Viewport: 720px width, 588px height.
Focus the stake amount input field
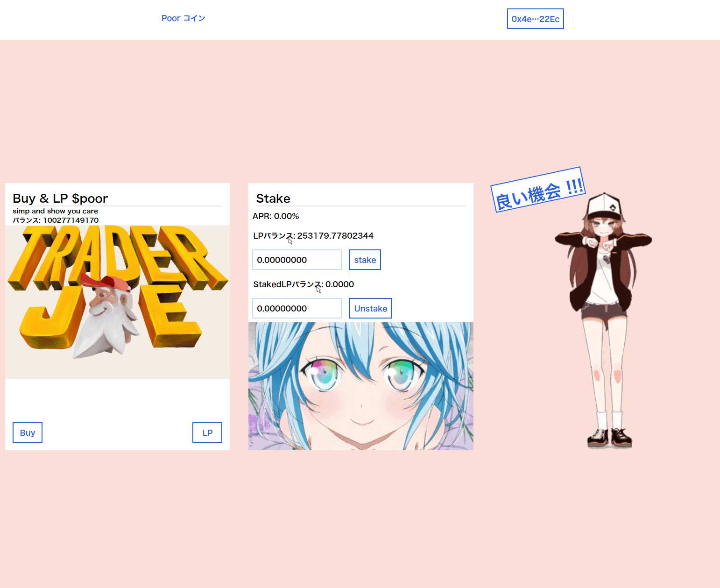coord(297,260)
